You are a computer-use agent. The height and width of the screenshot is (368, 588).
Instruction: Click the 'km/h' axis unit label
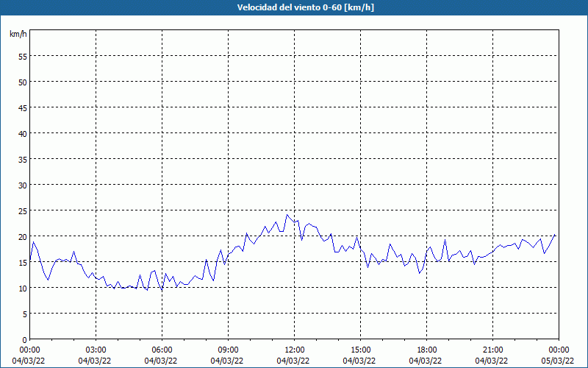(x=18, y=34)
